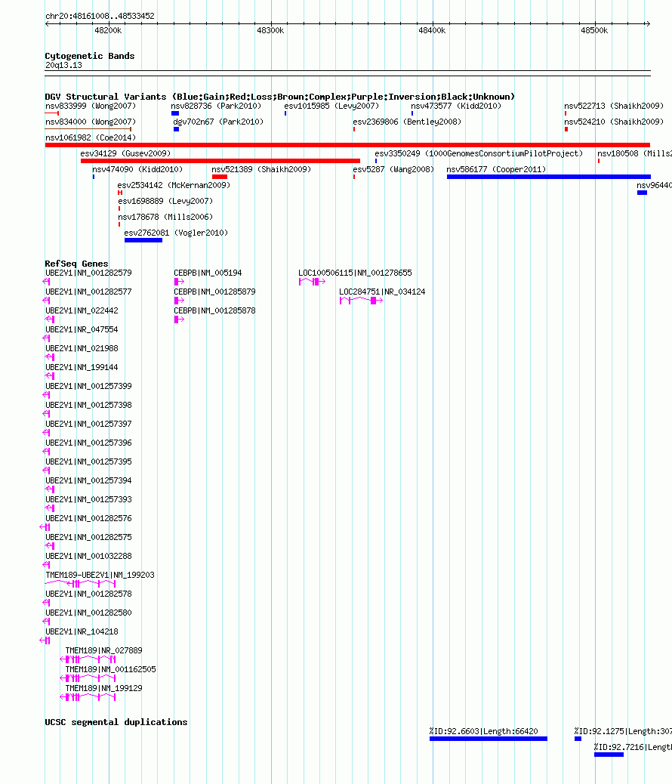This screenshot has height=784, width=672.
Task: Click the chr20:48161008..48533452 region label
Action: [x=100, y=16]
